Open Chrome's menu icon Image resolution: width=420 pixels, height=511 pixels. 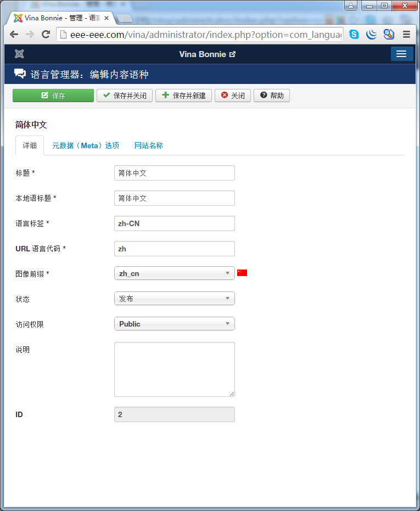pos(406,34)
